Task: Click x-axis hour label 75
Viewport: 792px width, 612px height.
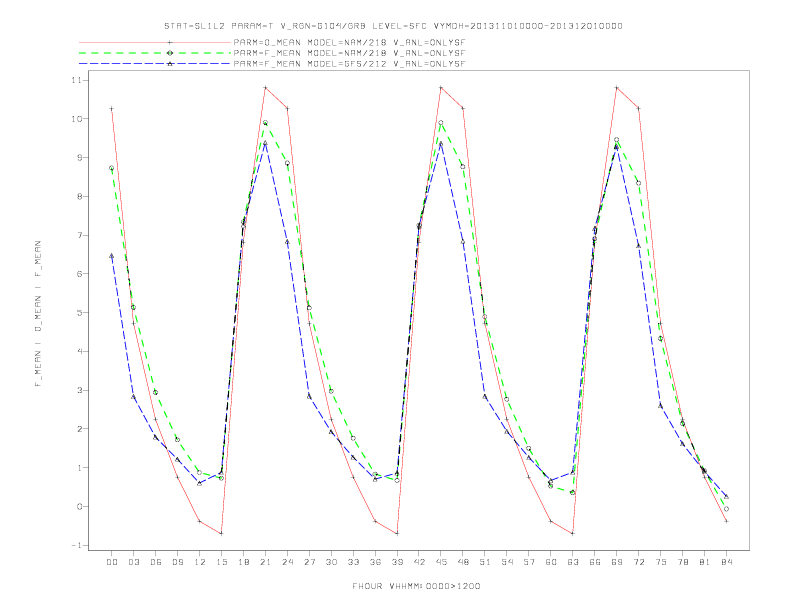Action: 661,562
